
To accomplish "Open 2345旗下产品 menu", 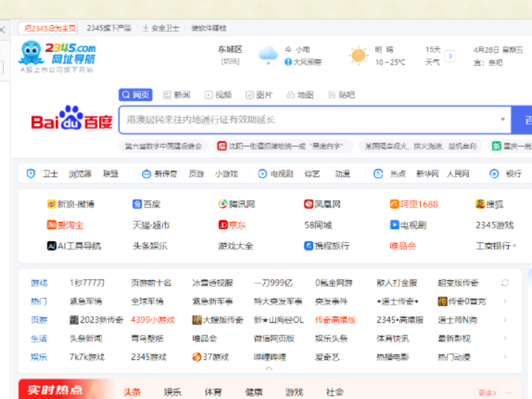I will (x=109, y=28).
